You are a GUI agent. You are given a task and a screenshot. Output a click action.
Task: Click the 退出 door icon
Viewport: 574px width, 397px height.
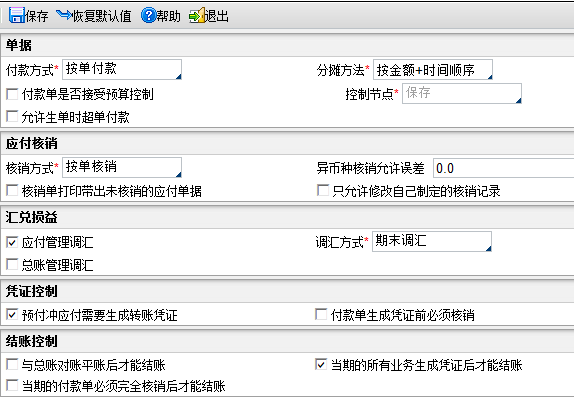coord(197,15)
